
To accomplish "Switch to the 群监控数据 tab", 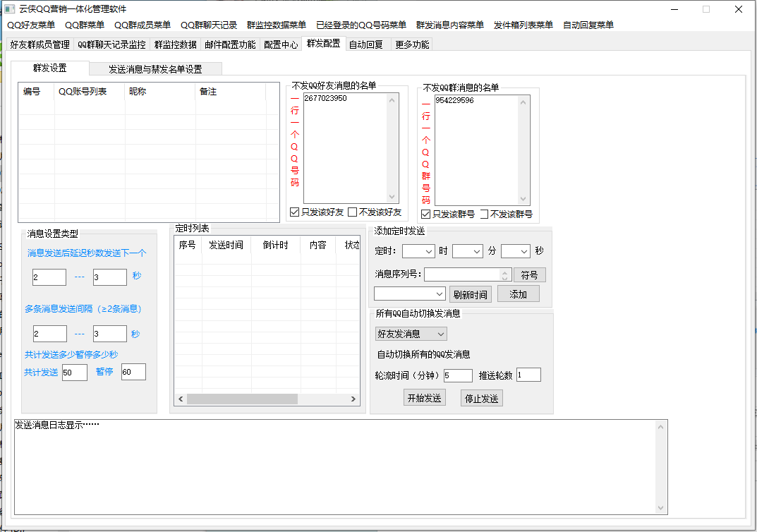I will (175, 44).
